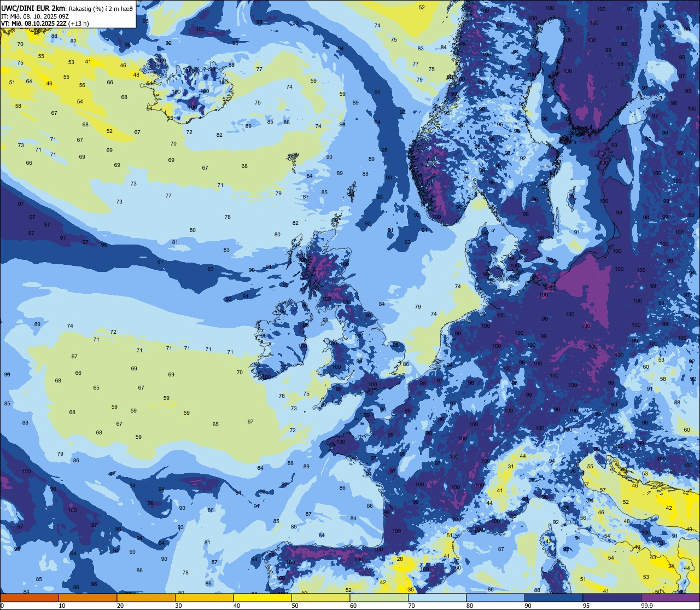This screenshot has height=610, width=700.
Task: Click the humidity value '35' on the map
Action: (411, 589)
